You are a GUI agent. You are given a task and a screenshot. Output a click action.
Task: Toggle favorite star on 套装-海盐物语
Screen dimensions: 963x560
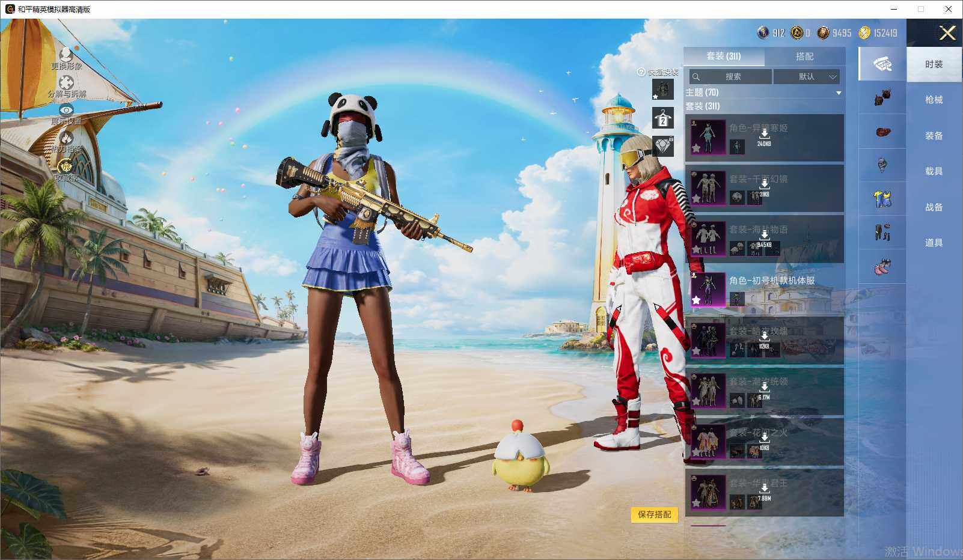[696, 249]
